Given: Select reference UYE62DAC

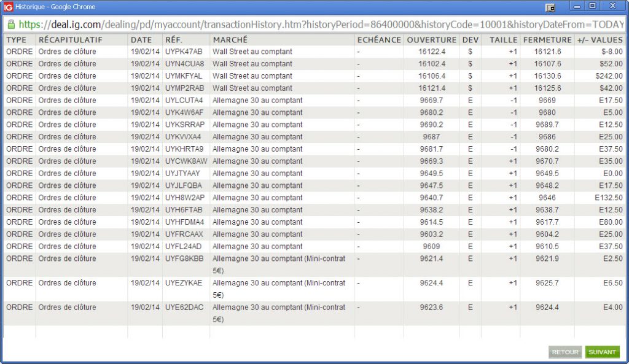Looking at the screenshot, I should click(x=184, y=307).
